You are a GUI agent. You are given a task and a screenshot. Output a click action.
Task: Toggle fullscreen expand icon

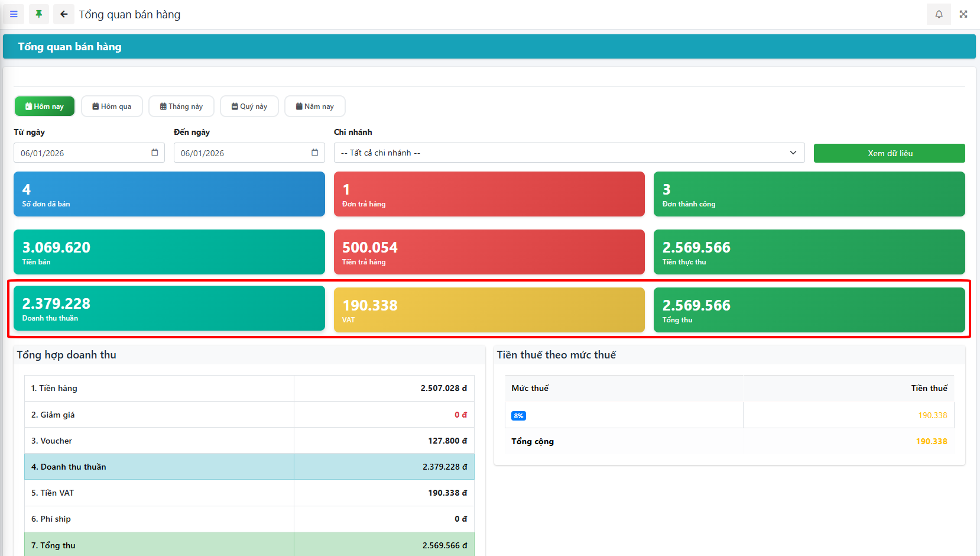(963, 14)
